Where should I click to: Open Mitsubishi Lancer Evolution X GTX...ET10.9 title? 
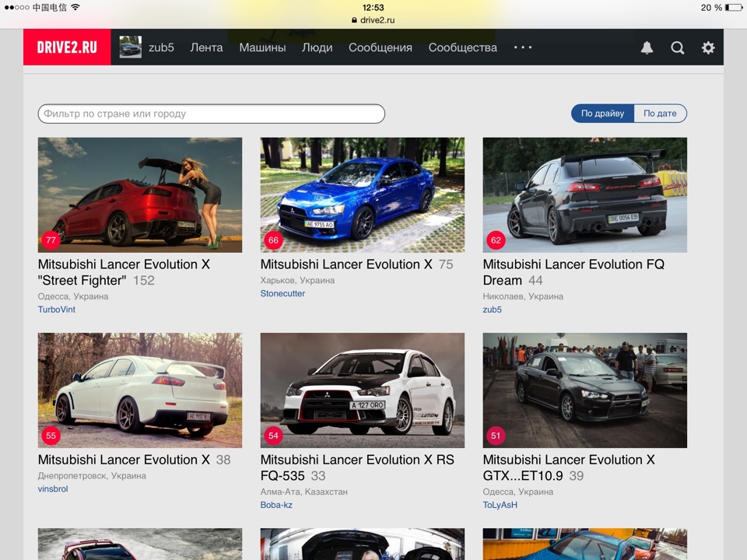click(569, 467)
